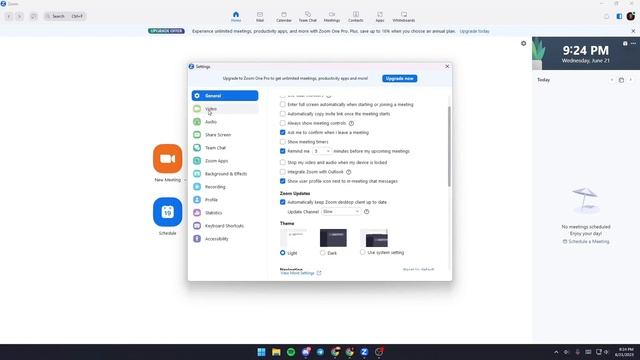Click the blue Schedule calendar icon
Image resolution: width=640 pixels, height=360 pixels.
(x=167, y=212)
